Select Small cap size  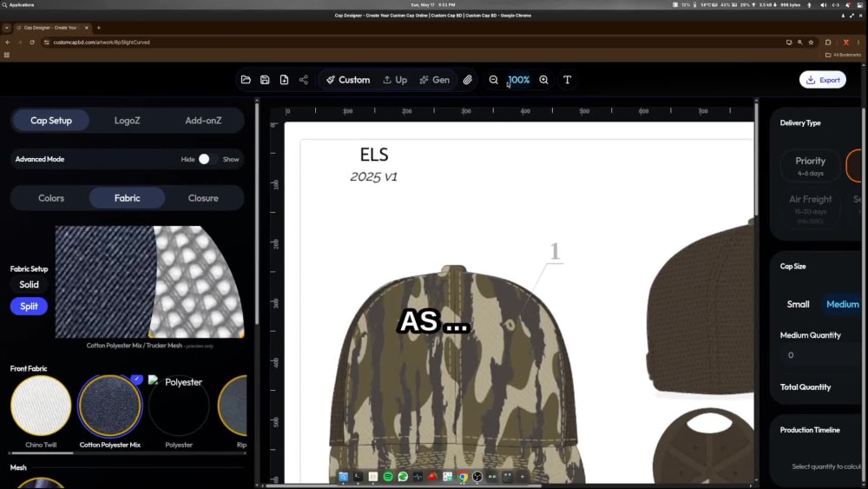point(799,304)
